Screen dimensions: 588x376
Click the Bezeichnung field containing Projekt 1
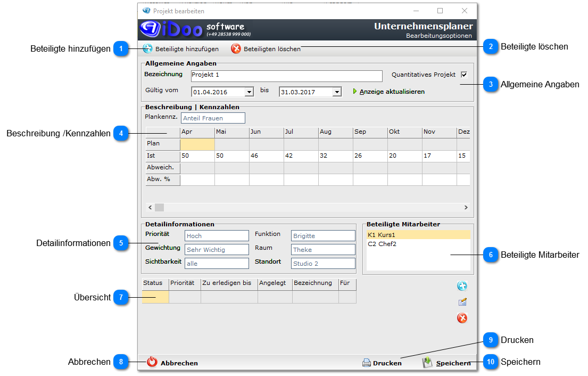(x=286, y=76)
